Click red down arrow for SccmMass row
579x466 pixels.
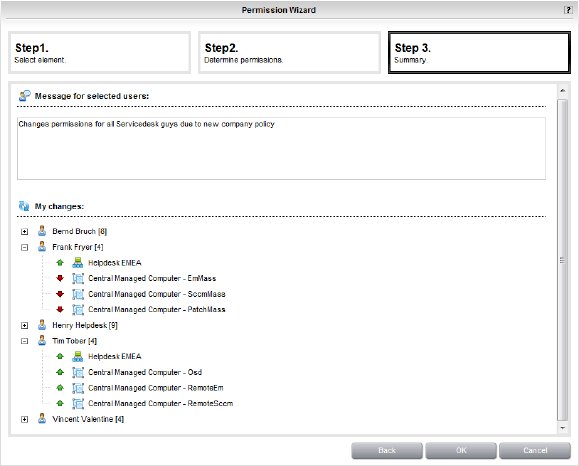tap(60, 294)
